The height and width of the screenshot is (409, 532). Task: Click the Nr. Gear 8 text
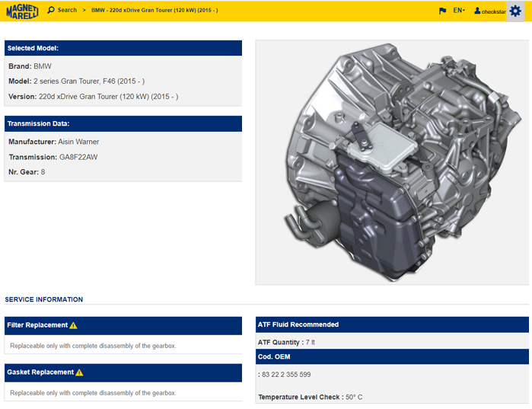(27, 171)
